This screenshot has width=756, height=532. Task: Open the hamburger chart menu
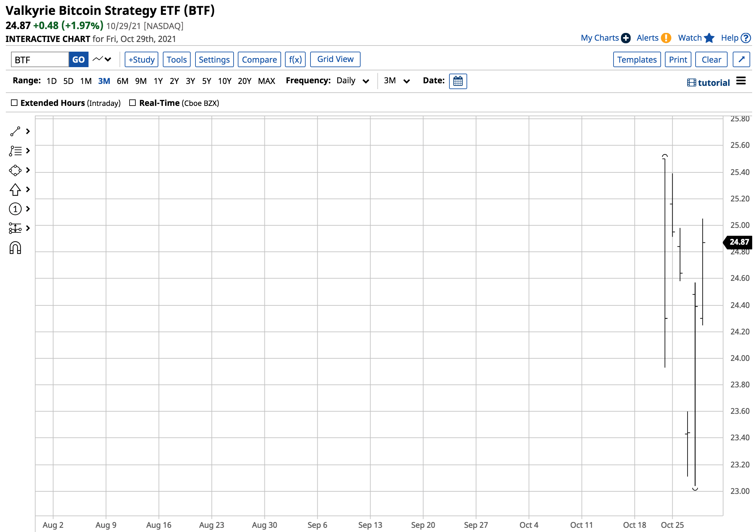(x=741, y=81)
